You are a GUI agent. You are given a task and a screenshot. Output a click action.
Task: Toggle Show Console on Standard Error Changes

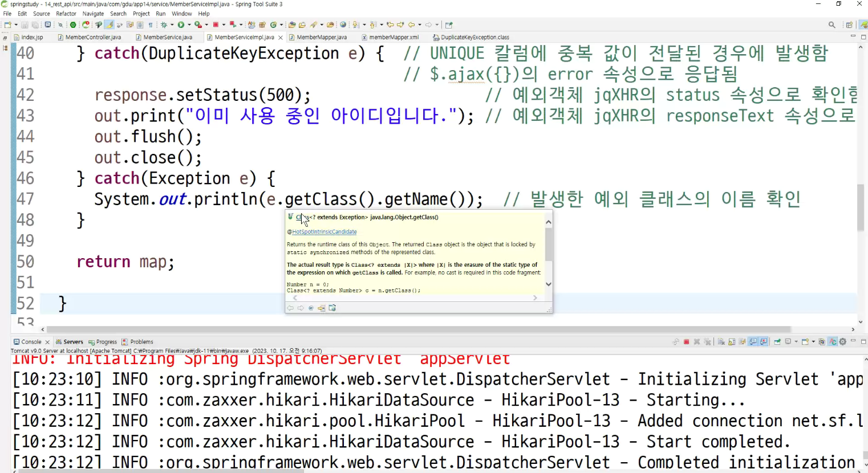tap(764, 342)
